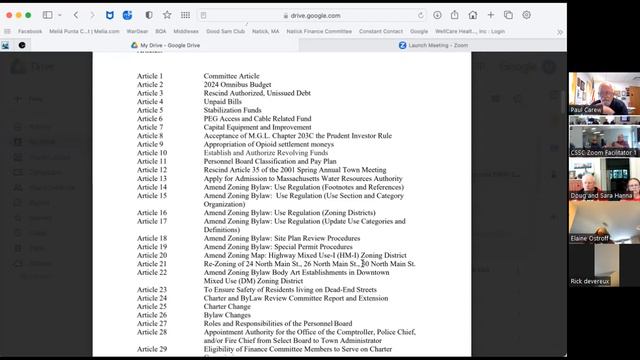Show the tab overview
The height and width of the screenshot is (360, 640).
coord(508,15)
